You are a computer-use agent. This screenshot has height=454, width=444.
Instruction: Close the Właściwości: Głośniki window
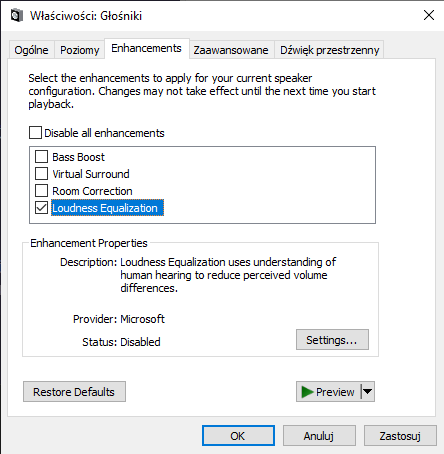coord(429,15)
